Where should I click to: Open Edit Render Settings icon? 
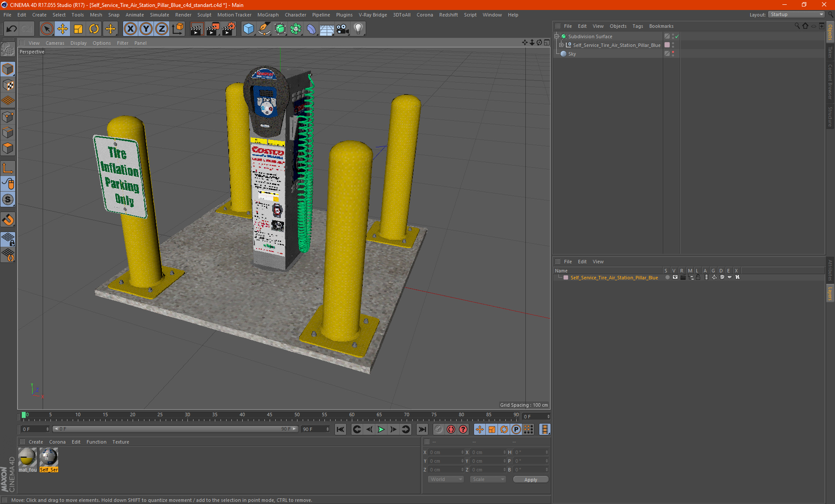[229, 29]
